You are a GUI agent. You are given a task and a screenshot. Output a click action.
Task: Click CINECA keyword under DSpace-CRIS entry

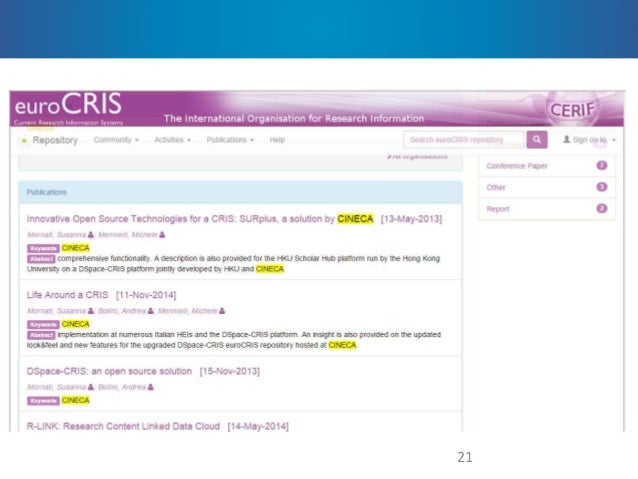75,400
